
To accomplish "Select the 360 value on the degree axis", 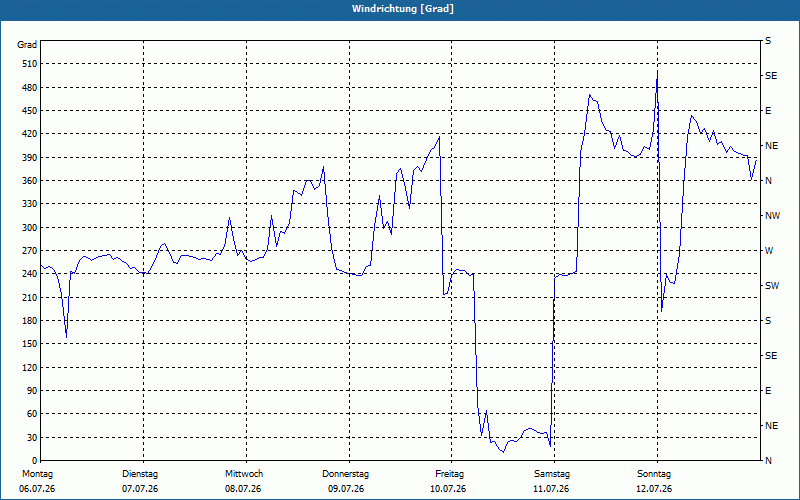I will click(30, 181).
